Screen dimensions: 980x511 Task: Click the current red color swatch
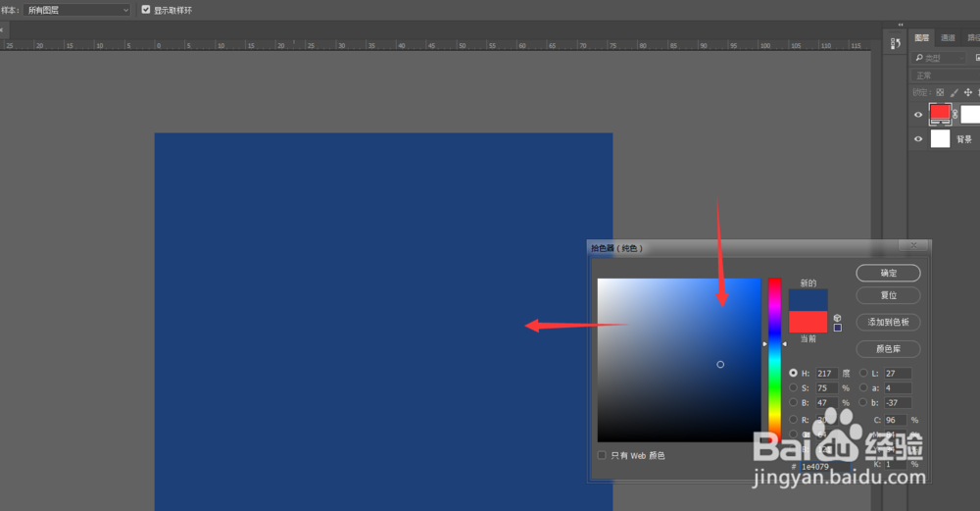(x=808, y=322)
